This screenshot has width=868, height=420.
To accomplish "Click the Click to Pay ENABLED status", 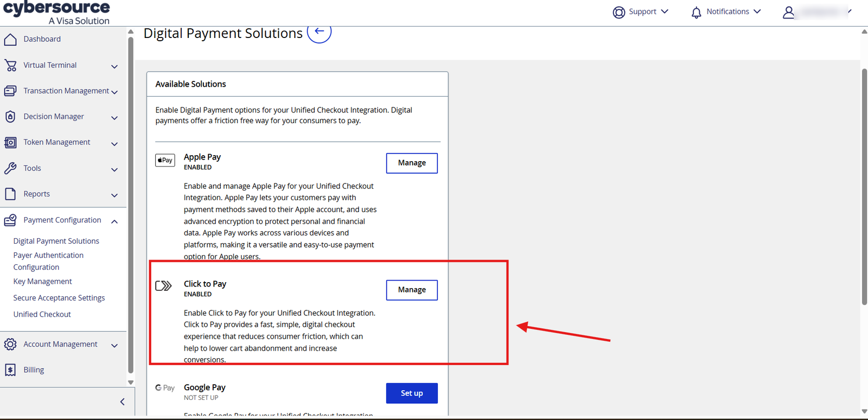I will (197, 294).
